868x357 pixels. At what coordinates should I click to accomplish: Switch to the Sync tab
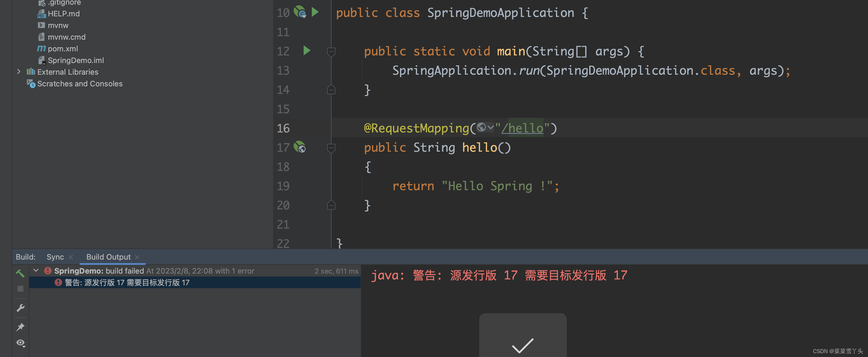click(x=55, y=257)
